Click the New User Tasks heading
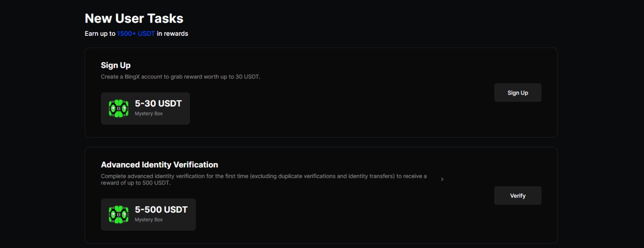 point(134,18)
